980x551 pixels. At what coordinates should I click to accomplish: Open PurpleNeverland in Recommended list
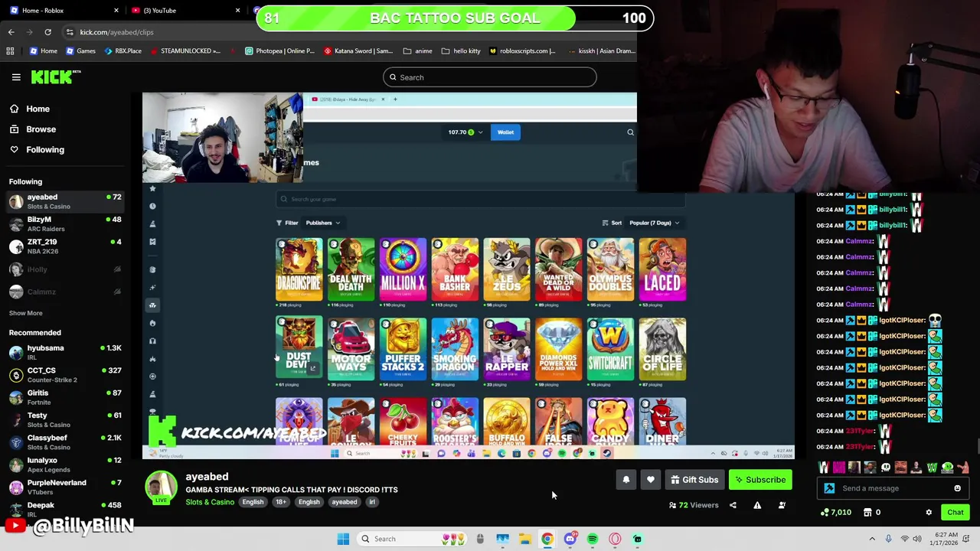click(65, 487)
